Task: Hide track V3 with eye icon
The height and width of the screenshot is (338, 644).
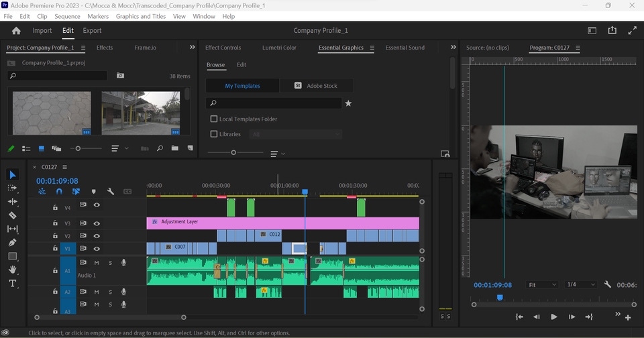Action: [97, 223]
